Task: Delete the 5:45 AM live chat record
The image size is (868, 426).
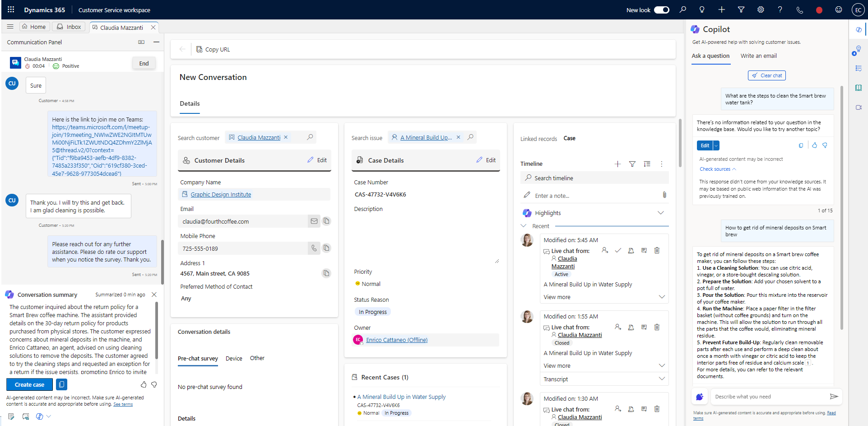Action: point(657,250)
